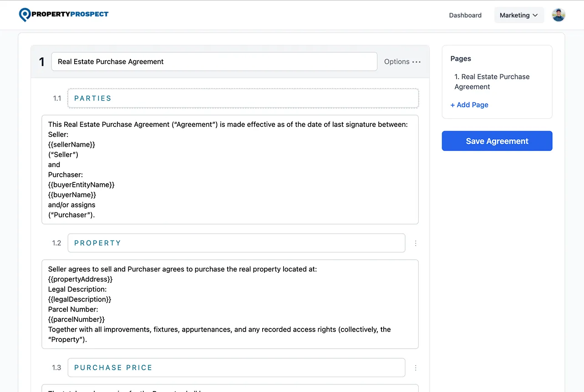This screenshot has height=392, width=584.
Task: Expand the Marketing dropdown
Action: [x=519, y=15]
